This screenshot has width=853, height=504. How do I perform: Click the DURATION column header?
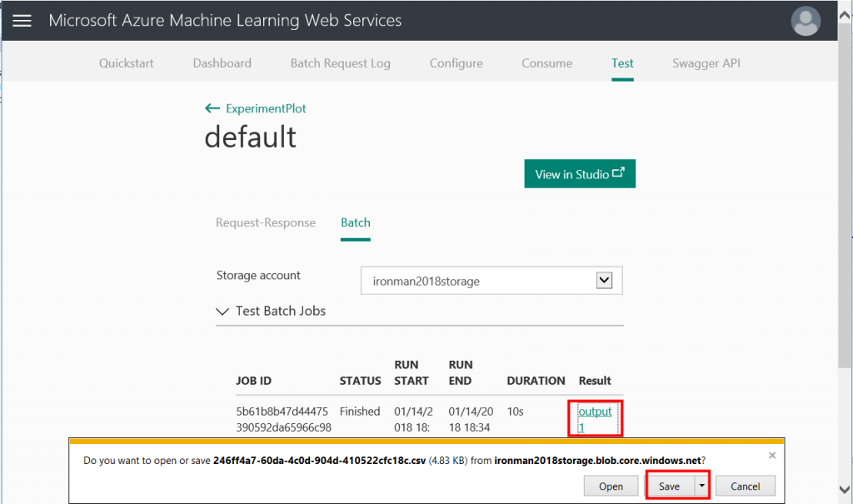pyautogui.click(x=536, y=381)
